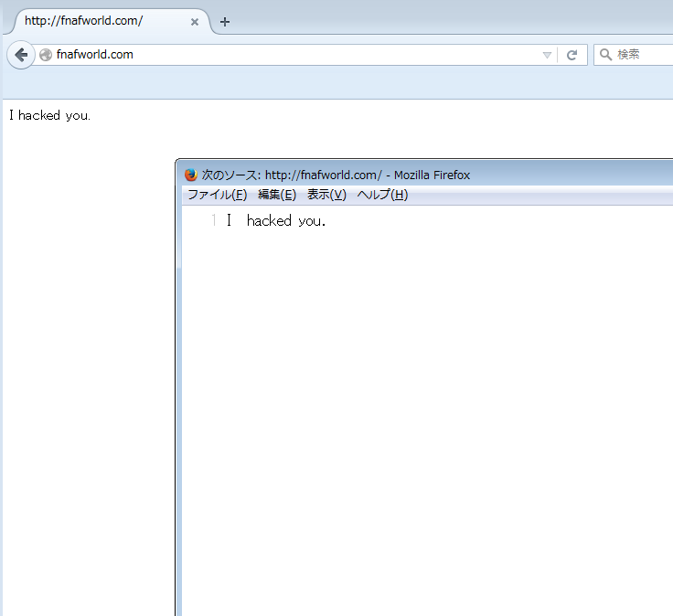Open a new tab with the plus button
673x616 pixels.
coord(225,22)
